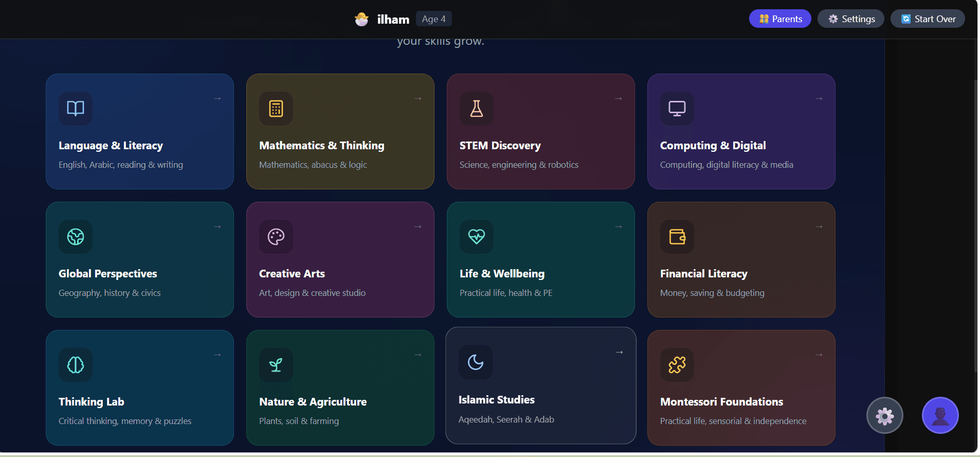Click the Age 4 badge
The height and width of the screenshot is (457, 980).
pyautogui.click(x=434, y=19)
